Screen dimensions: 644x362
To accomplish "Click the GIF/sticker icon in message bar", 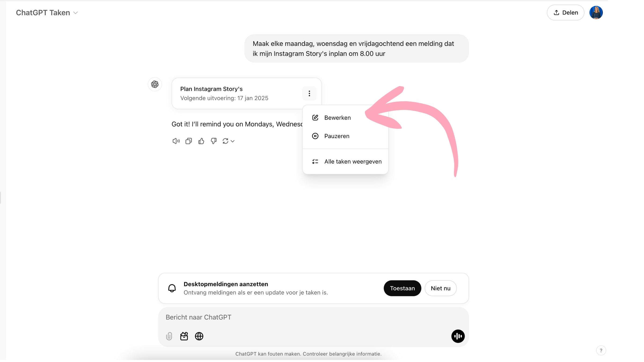I will (184, 336).
